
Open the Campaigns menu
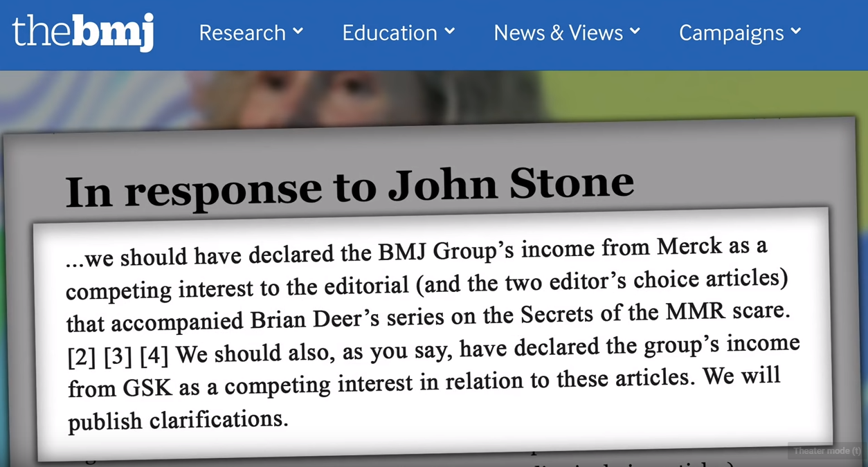[x=731, y=33]
